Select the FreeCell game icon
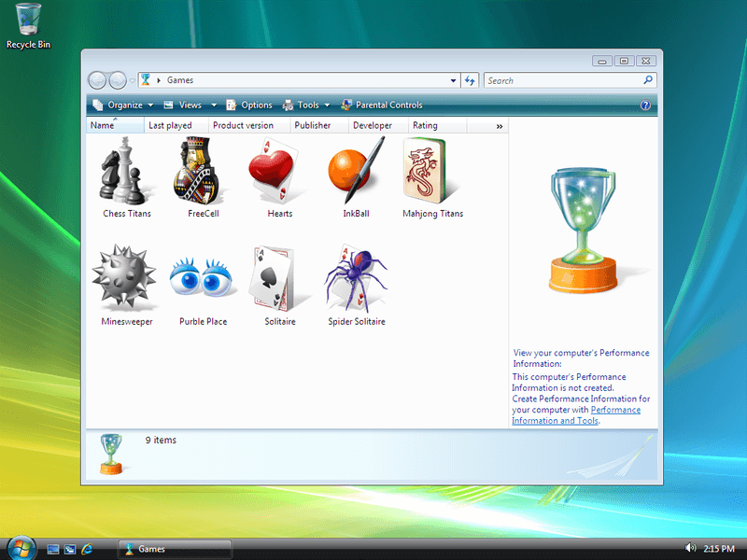 click(197, 170)
